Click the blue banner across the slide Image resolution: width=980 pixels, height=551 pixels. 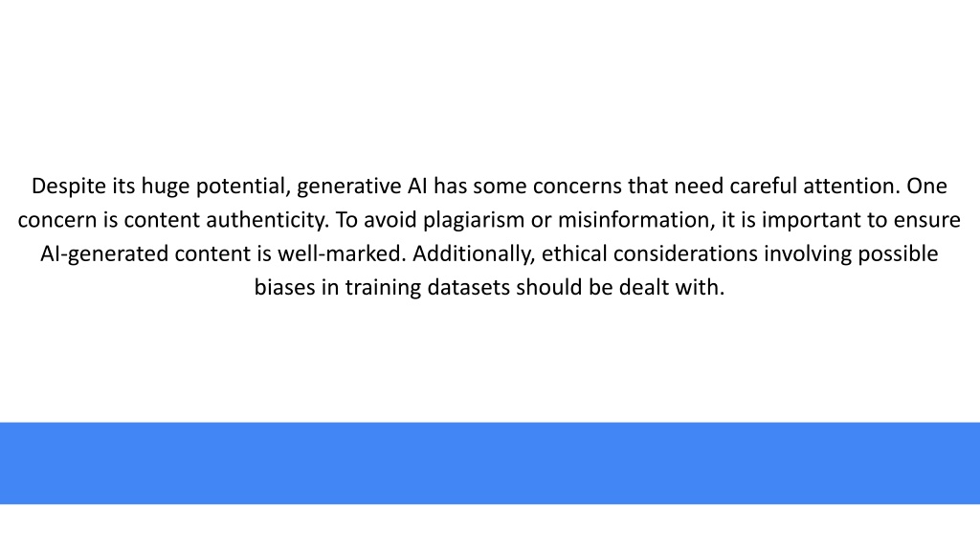pos(490,463)
